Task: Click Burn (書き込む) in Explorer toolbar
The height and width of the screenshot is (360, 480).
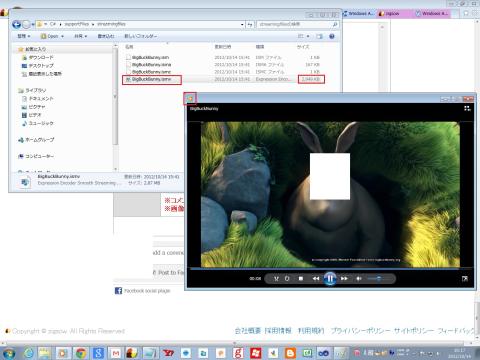Action: pyautogui.click(x=106, y=36)
